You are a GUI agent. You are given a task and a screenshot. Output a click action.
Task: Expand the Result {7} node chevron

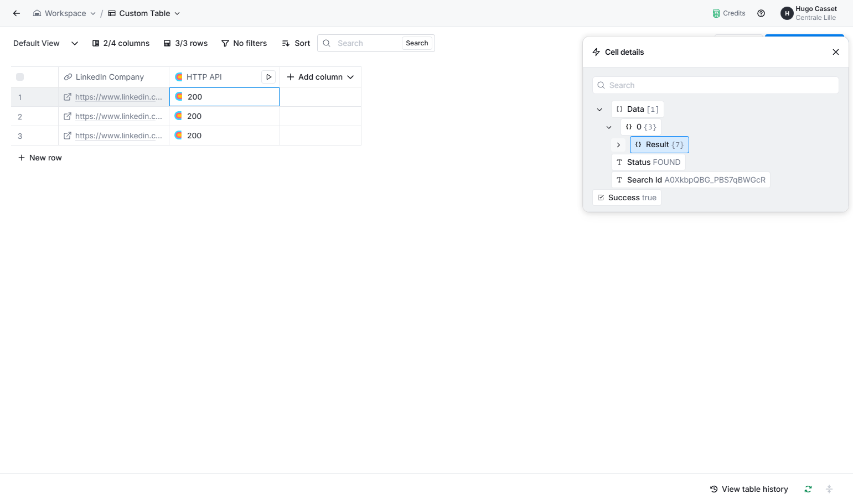point(618,145)
